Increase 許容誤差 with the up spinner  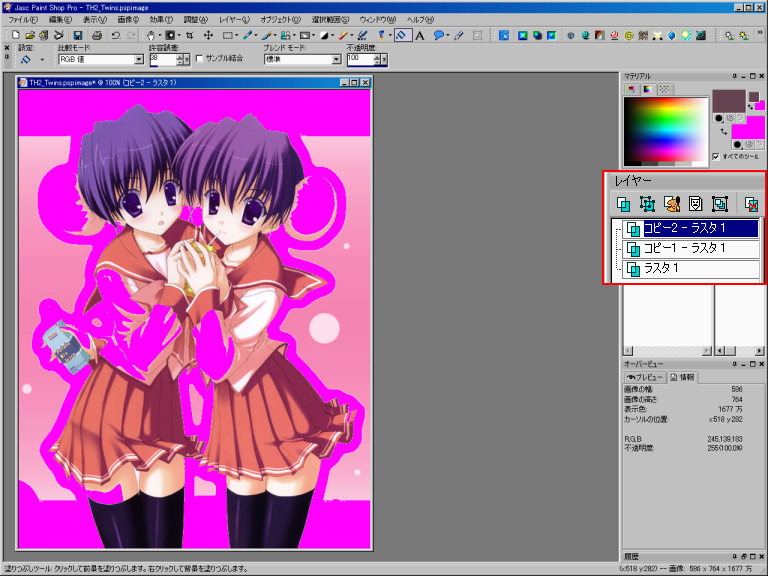pyautogui.click(x=180, y=56)
